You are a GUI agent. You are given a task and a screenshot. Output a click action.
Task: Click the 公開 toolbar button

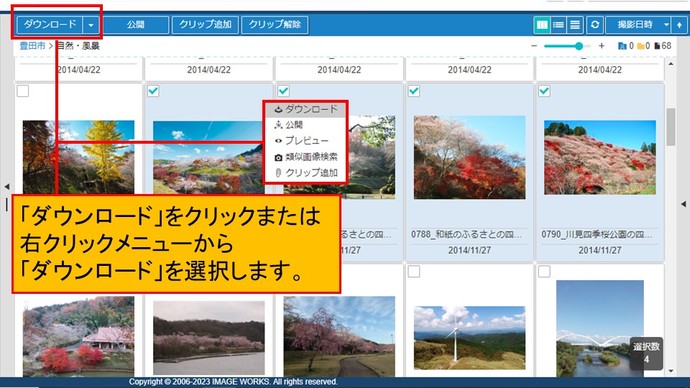pos(135,25)
